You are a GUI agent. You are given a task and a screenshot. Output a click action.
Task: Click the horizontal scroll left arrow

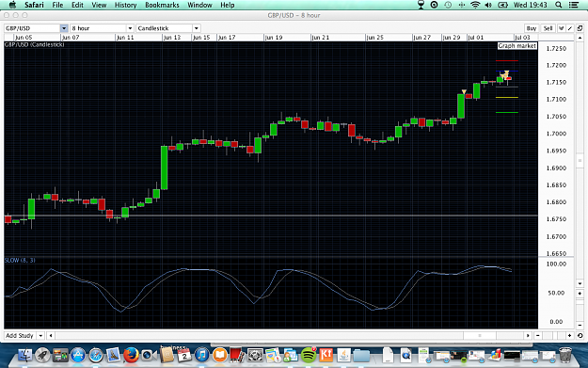[x=51, y=335]
